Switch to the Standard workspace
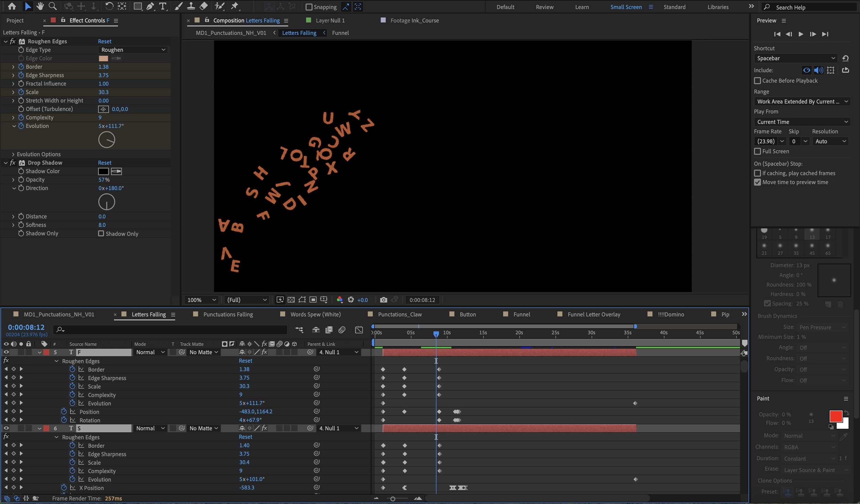 point(674,7)
